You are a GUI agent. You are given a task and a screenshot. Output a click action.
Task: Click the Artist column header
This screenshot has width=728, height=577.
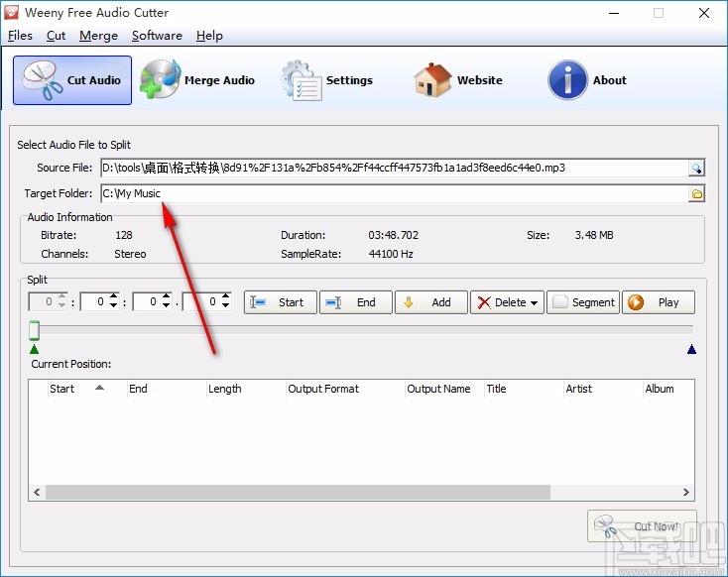(603, 389)
